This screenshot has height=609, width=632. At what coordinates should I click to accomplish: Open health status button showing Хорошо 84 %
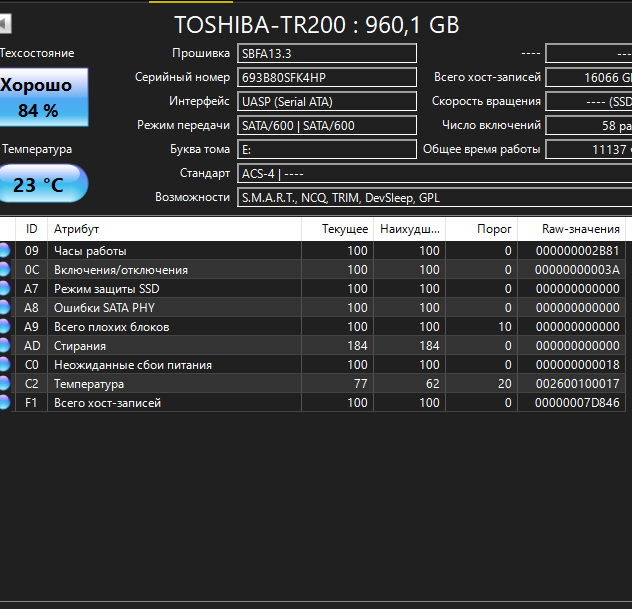[x=44, y=97]
